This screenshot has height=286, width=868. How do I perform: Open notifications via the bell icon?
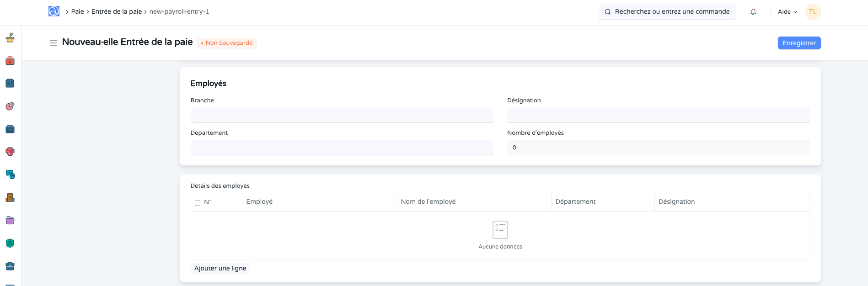pos(753,12)
